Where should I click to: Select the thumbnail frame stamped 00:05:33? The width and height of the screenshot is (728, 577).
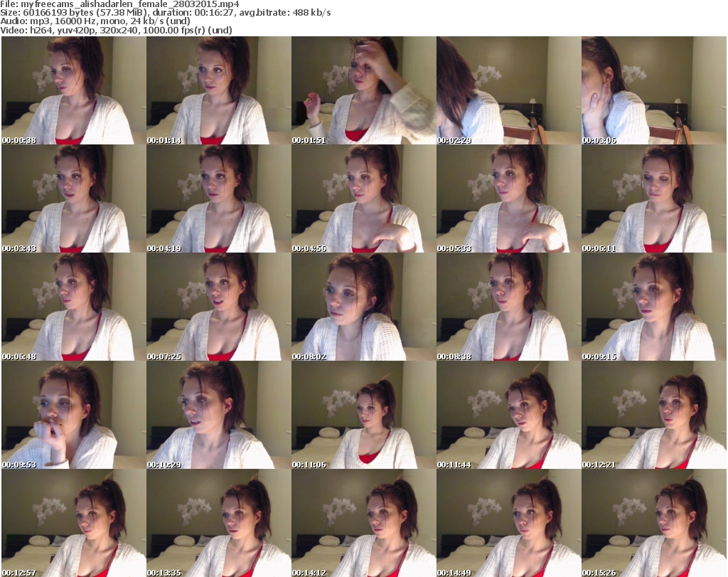[x=508, y=198]
